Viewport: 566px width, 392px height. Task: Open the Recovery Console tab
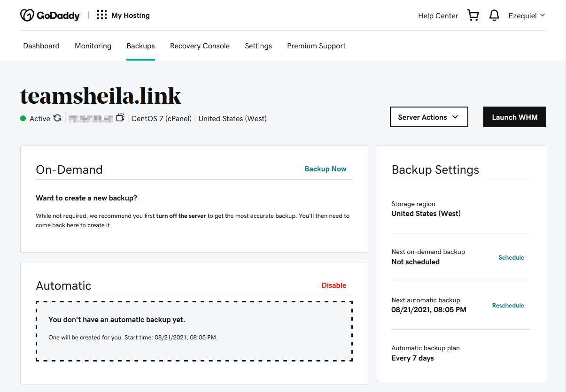200,46
